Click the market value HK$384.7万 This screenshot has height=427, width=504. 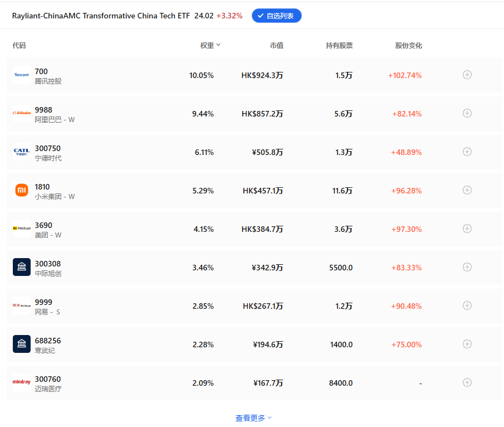click(x=262, y=229)
